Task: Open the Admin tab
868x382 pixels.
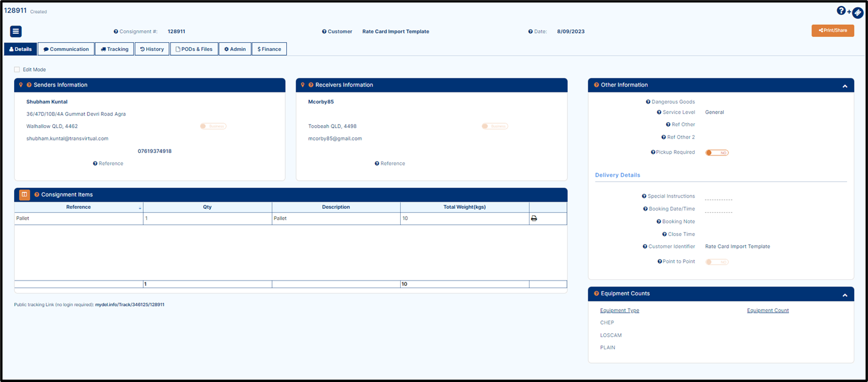Action: coord(235,49)
